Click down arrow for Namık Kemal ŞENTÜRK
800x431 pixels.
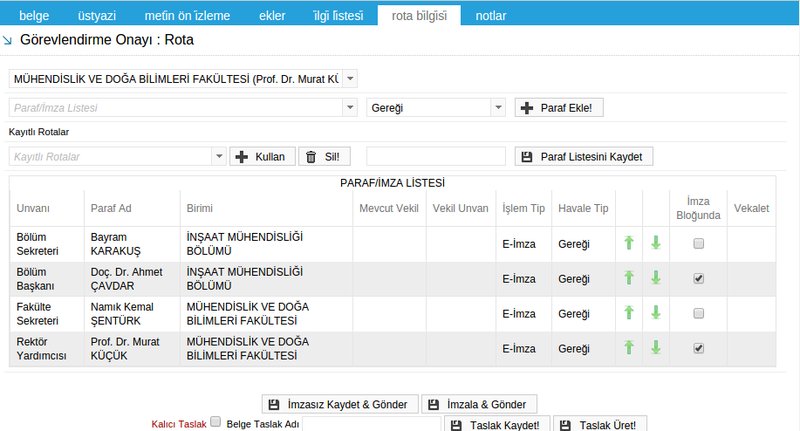(x=656, y=313)
